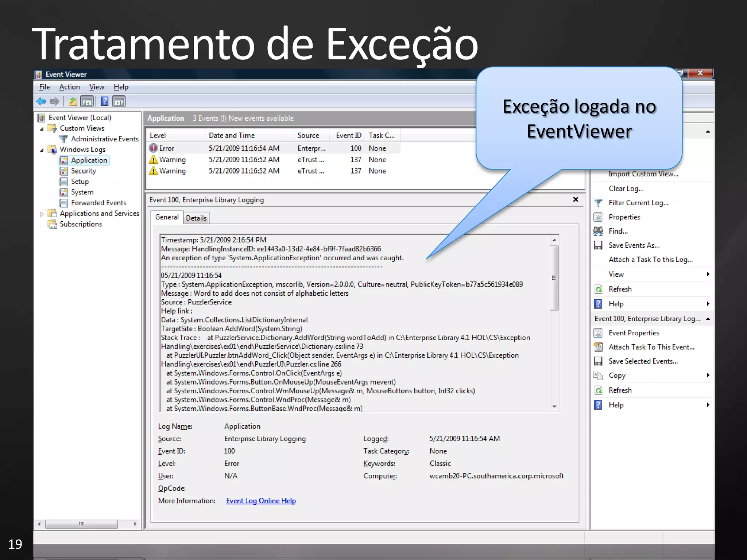The height and width of the screenshot is (560, 747).
Task: Open the Setup log
Action: 80,182
